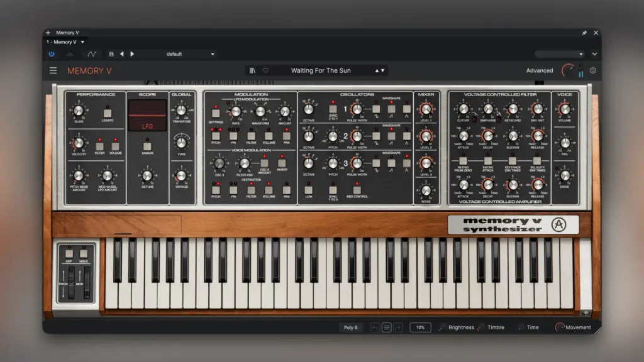Click the Time macro knob
Viewport: 644px width, 362px height.
(x=520, y=327)
